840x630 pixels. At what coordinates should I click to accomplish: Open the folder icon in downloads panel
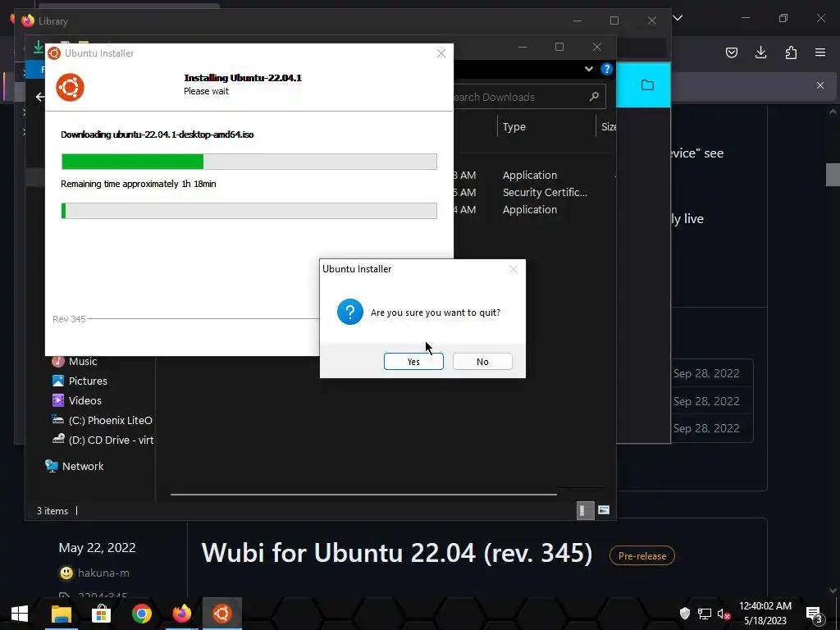[x=647, y=85]
